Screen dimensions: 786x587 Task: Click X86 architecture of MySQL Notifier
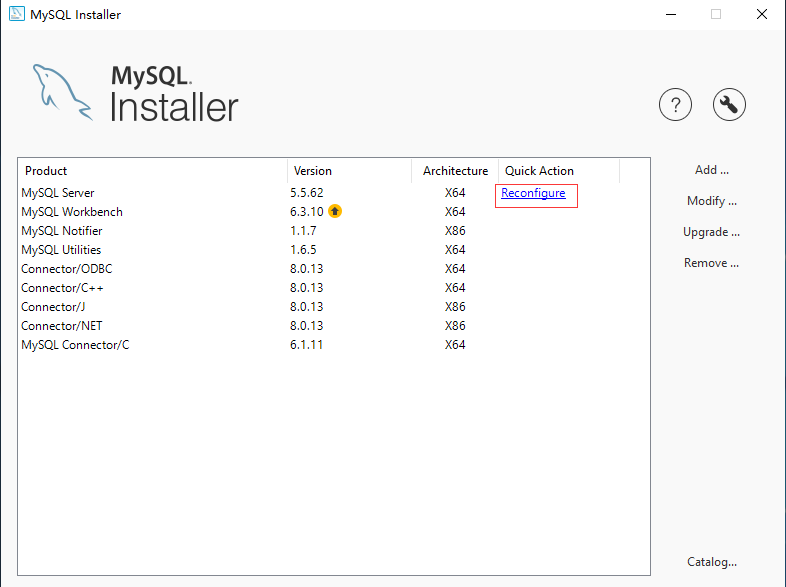tap(455, 231)
